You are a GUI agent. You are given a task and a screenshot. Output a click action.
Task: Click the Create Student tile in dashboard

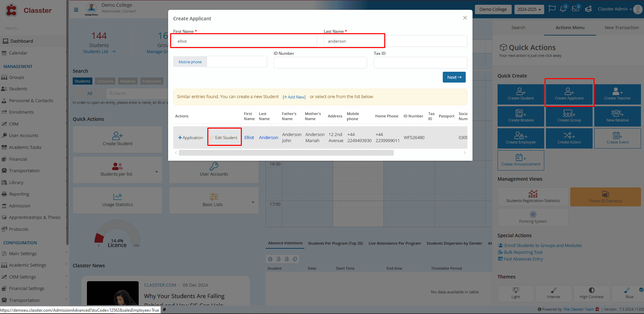117,139
